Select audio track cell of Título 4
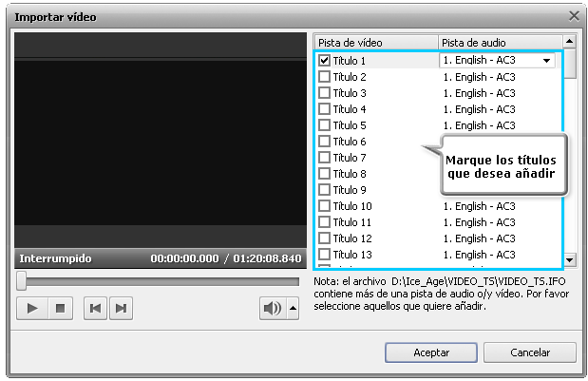The width and height of the screenshot is (588, 381). pos(479,109)
